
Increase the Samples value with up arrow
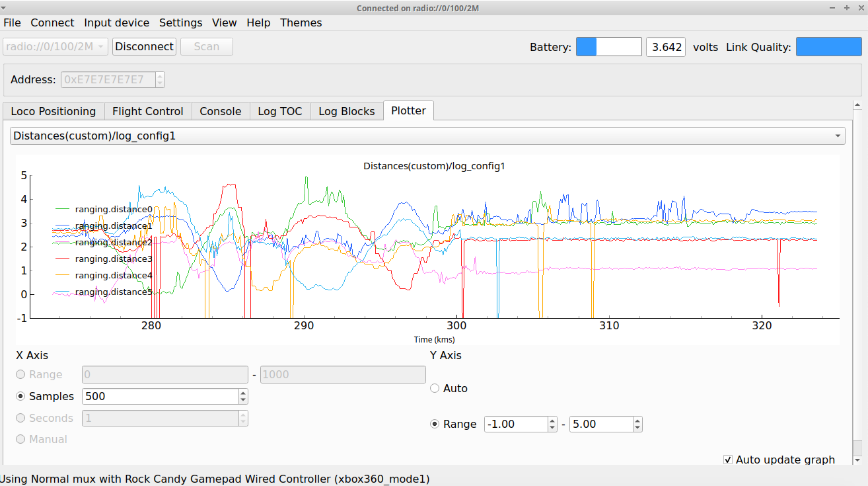pos(243,393)
